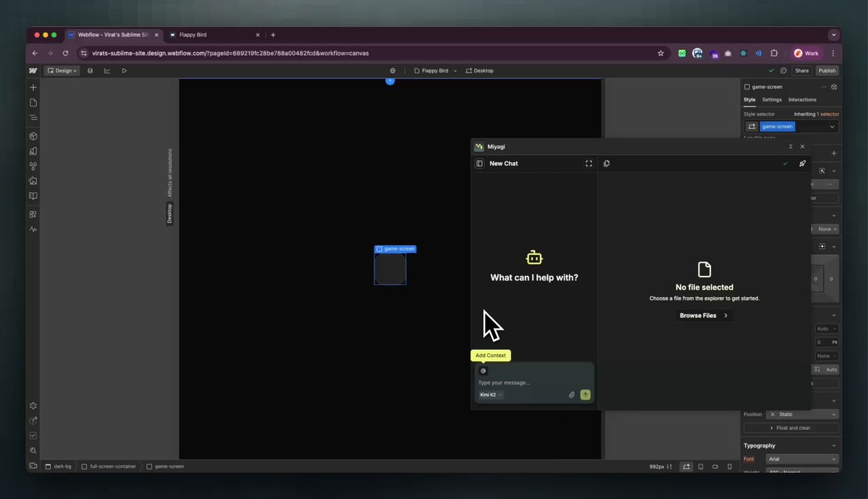Image resolution: width=868 pixels, height=499 pixels.
Task: Switch to mobile landscape breakpoint
Action: click(715, 467)
